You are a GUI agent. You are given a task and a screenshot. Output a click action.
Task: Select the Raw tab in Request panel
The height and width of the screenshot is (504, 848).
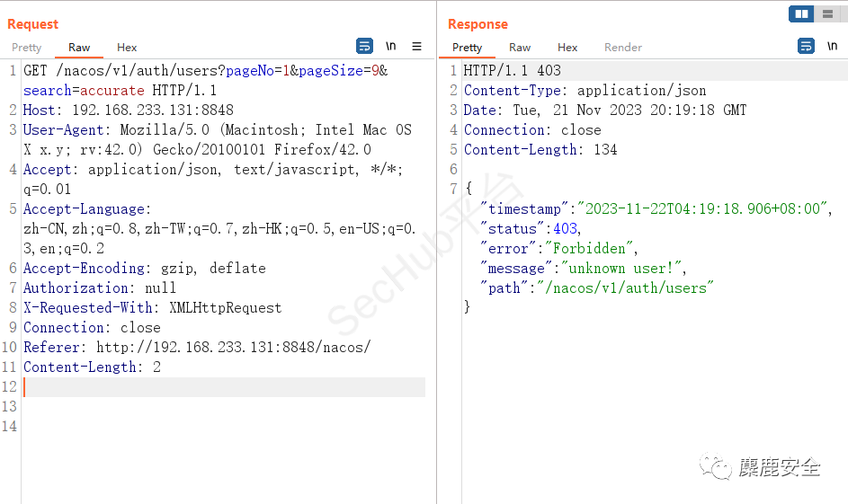click(x=79, y=48)
